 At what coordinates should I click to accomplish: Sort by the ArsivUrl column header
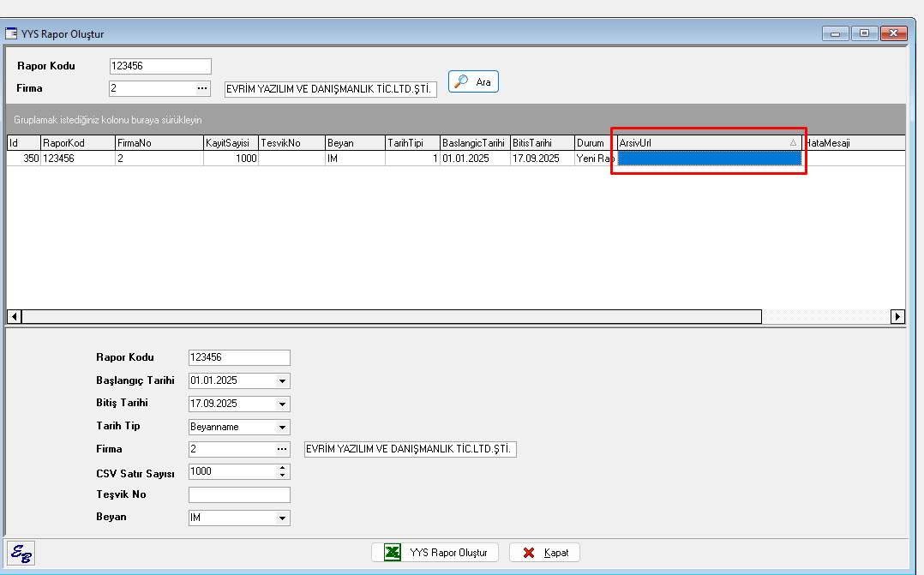[x=707, y=143]
